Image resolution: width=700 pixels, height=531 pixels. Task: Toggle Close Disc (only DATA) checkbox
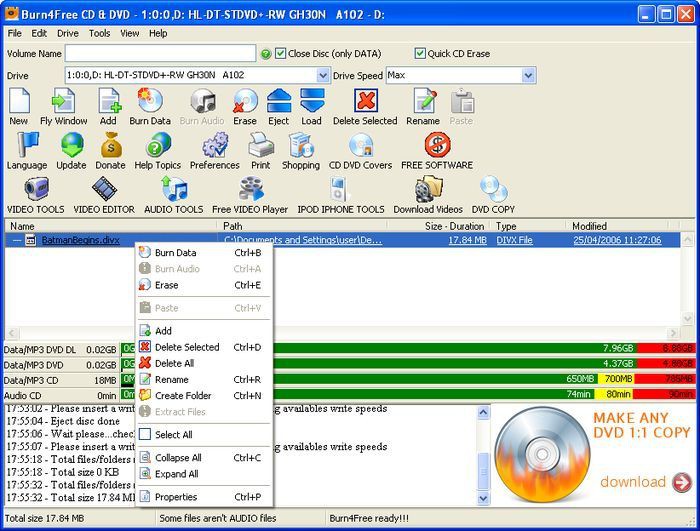tap(281, 53)
